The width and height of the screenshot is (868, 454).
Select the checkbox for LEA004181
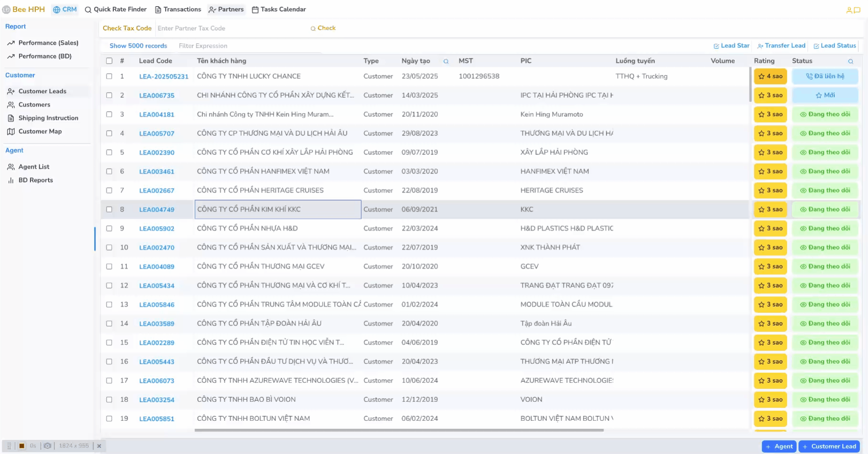click(109, 114)
